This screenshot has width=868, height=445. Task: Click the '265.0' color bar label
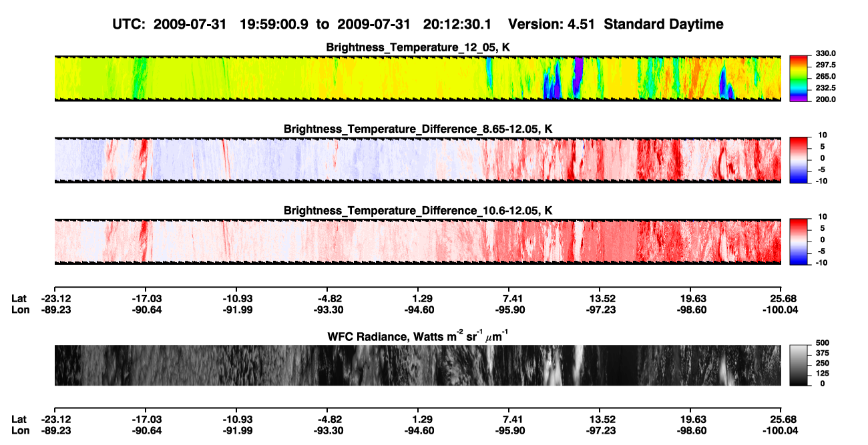pyautogui.click(x=825, y=77)
